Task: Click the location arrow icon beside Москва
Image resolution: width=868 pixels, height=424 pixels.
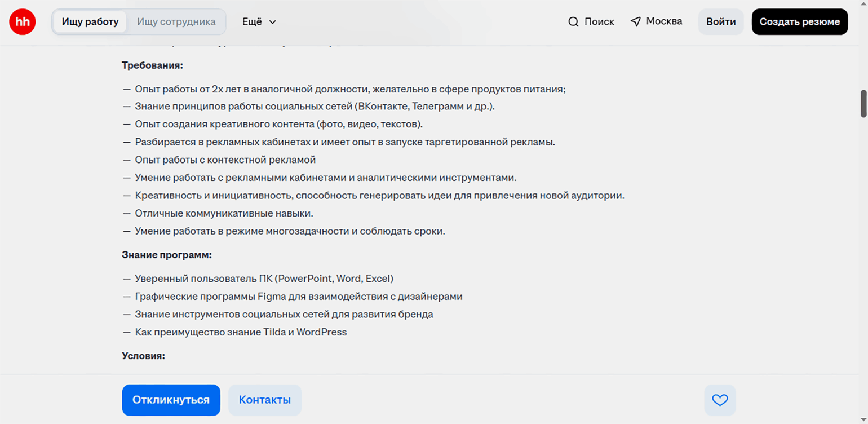Action: click(x=636, y=22)
